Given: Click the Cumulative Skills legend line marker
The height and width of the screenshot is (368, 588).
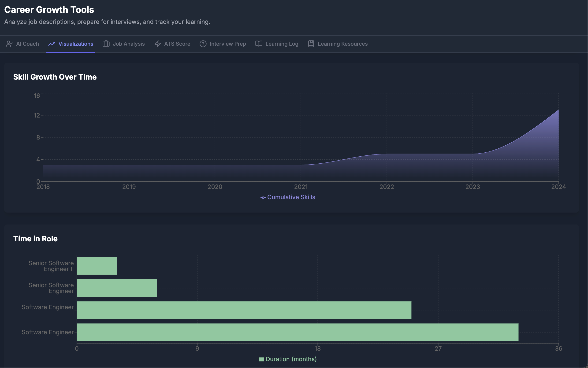Looking at the screenshot, I should click(x=263, y=197).
